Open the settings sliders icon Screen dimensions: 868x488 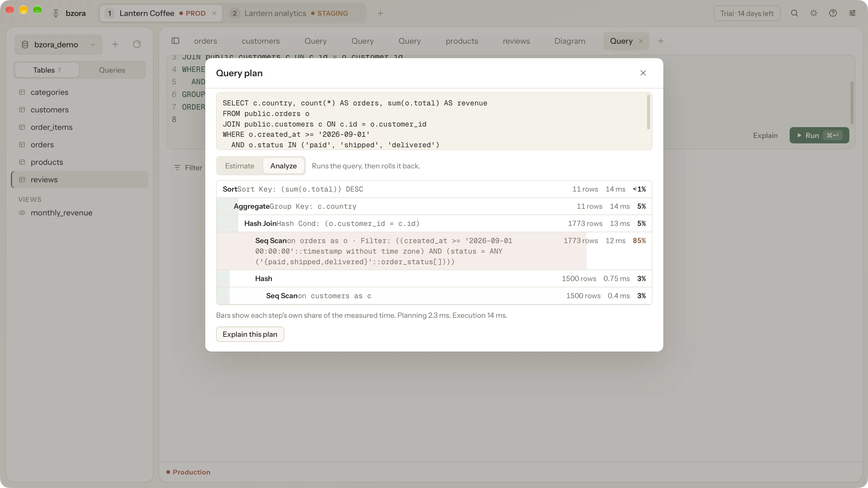coord(852,14)
